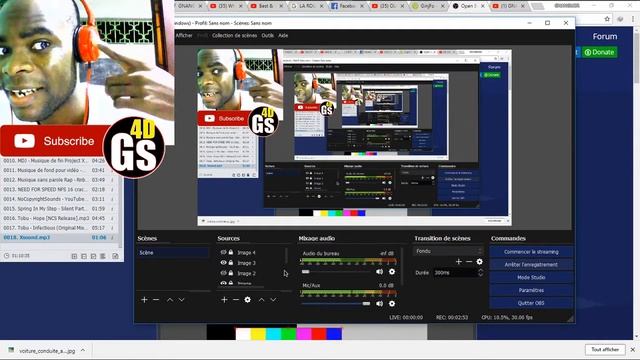Click the clock icon beside the playlist total time
This screenshot has height=360, width=640.
click(x=7, y=256)
